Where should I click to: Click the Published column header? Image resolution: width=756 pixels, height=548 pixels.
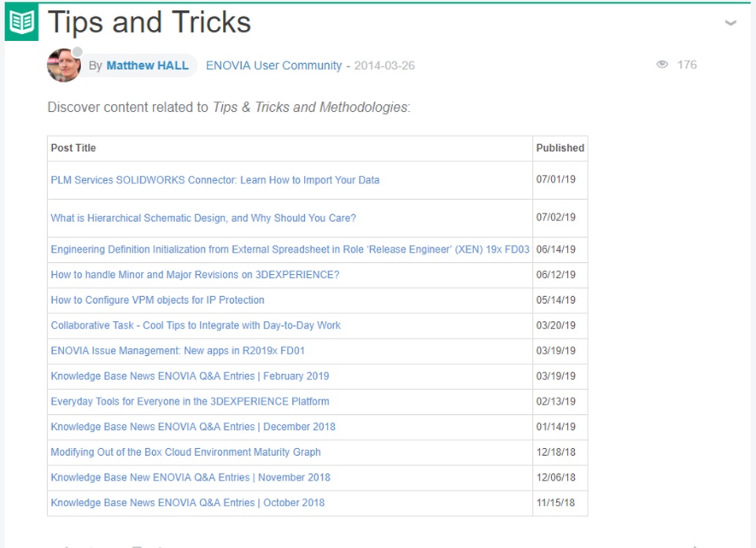560,148
